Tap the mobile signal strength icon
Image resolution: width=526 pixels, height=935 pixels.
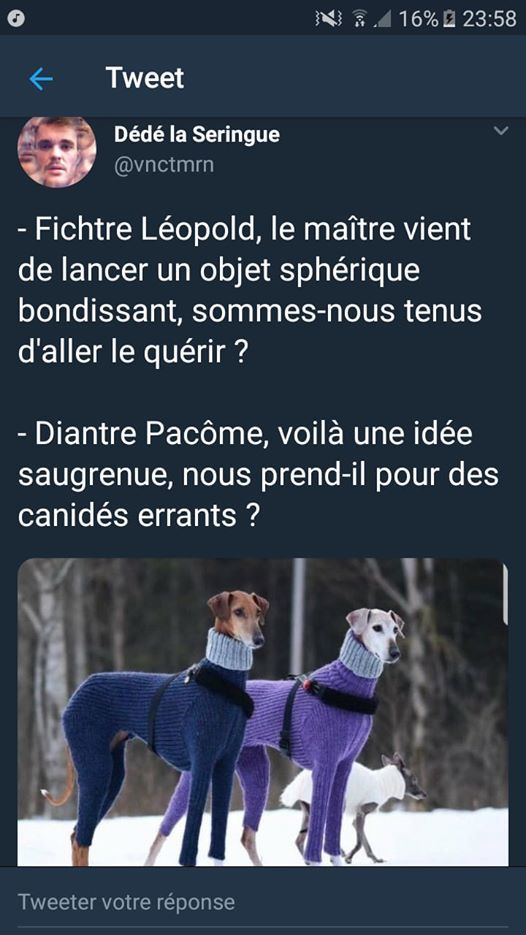[381, 19]
